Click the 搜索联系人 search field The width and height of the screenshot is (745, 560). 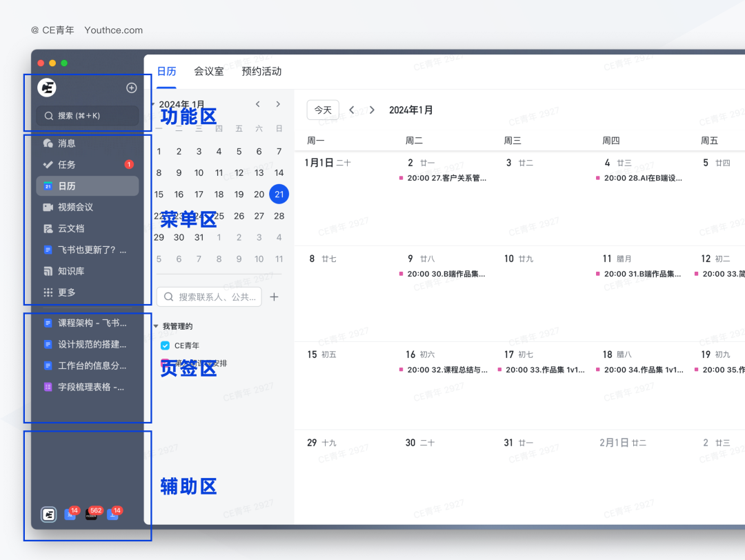coord(209,297)
